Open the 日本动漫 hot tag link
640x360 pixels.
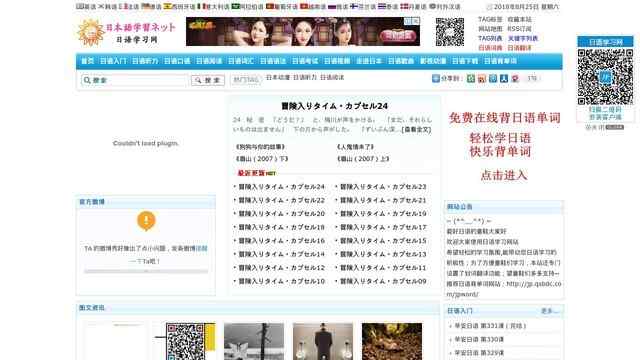coord(278,77)
